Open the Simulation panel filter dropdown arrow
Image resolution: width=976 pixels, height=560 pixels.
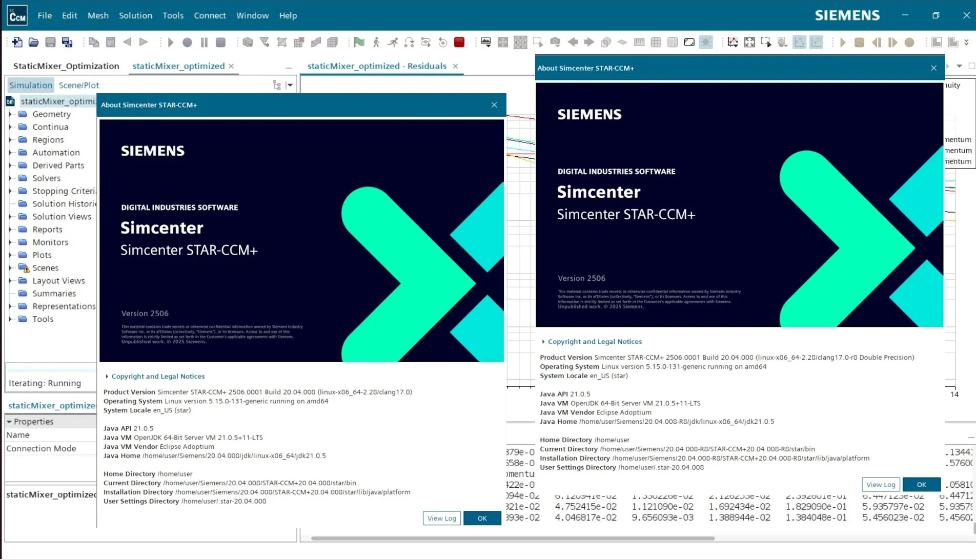point(290,85)
